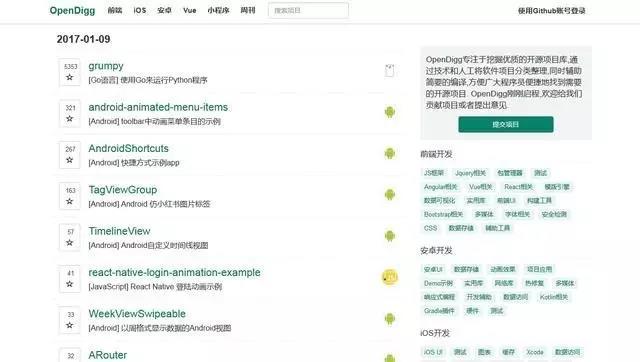Select the 数据可视化 tag
The image size is (640, 362).
coord(439,200)
